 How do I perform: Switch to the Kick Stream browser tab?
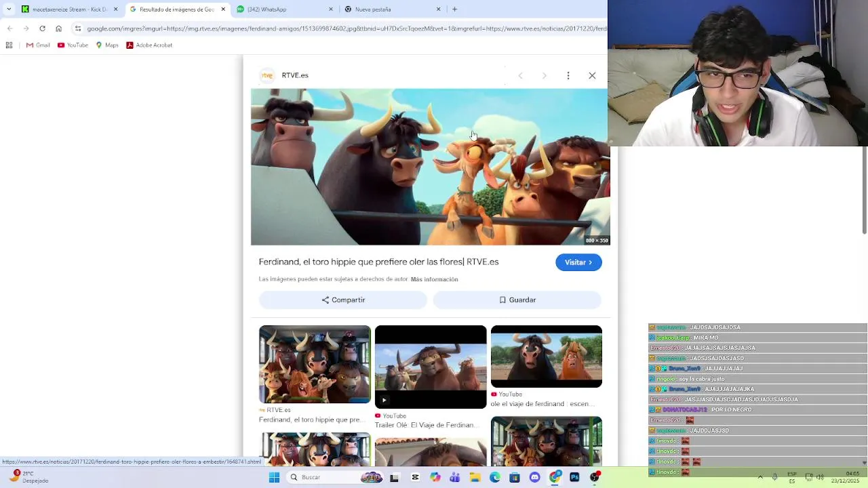pyautogui.click(x=69, y=9)
